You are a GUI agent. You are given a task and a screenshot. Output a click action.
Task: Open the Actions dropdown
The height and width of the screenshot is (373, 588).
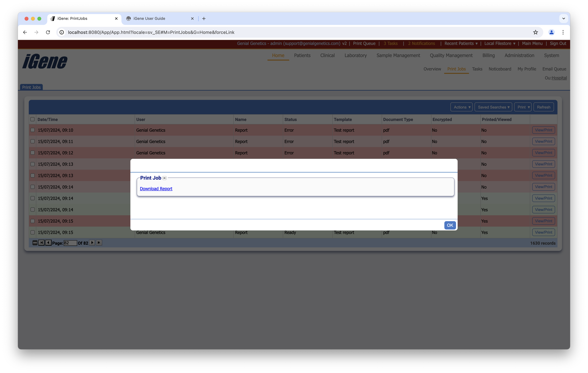pos(461,107)
